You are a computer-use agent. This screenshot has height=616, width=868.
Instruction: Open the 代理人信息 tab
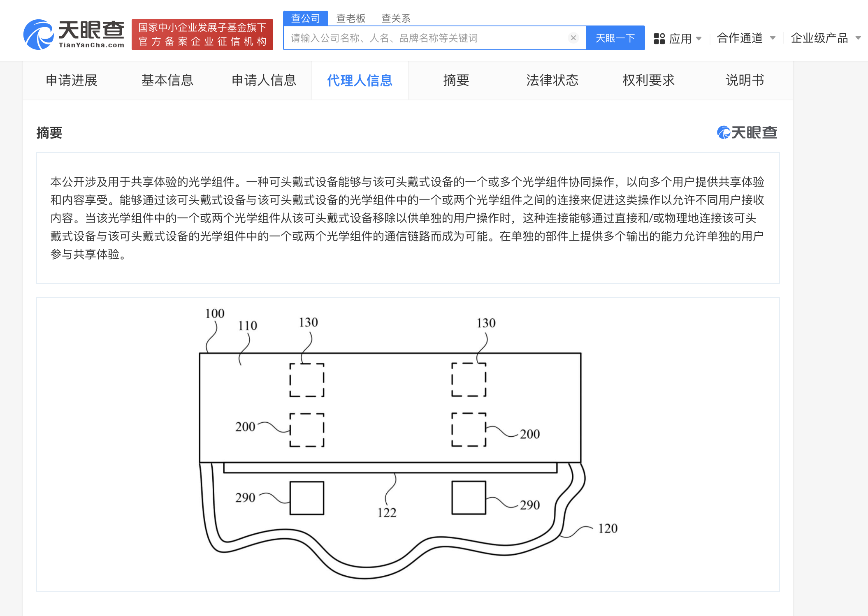[x=360, y=81]
